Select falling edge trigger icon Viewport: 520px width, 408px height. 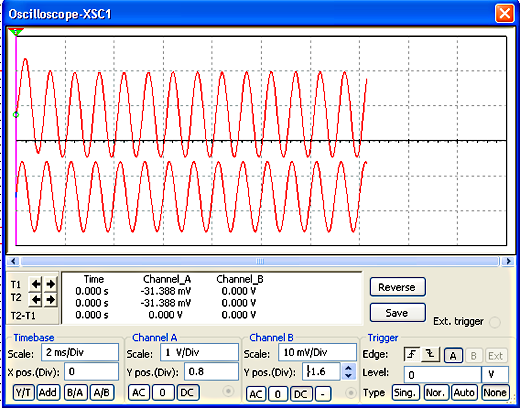point(430,355)
